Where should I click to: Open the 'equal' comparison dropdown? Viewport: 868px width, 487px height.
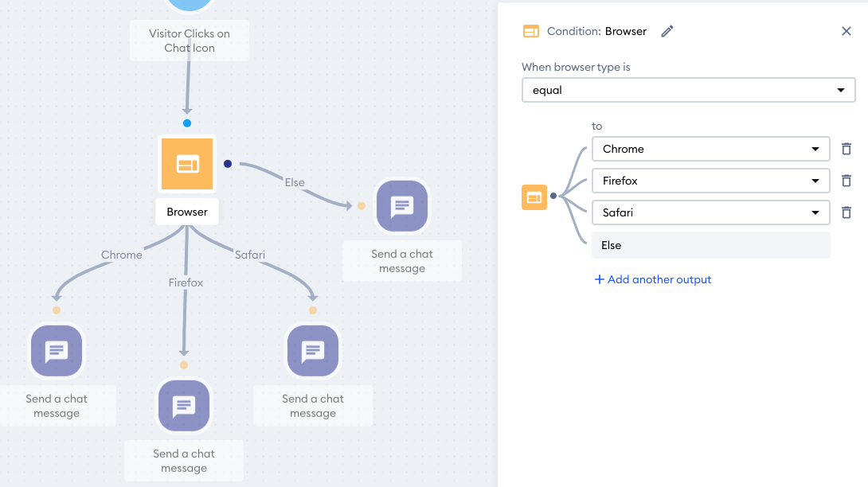(688, 90)
